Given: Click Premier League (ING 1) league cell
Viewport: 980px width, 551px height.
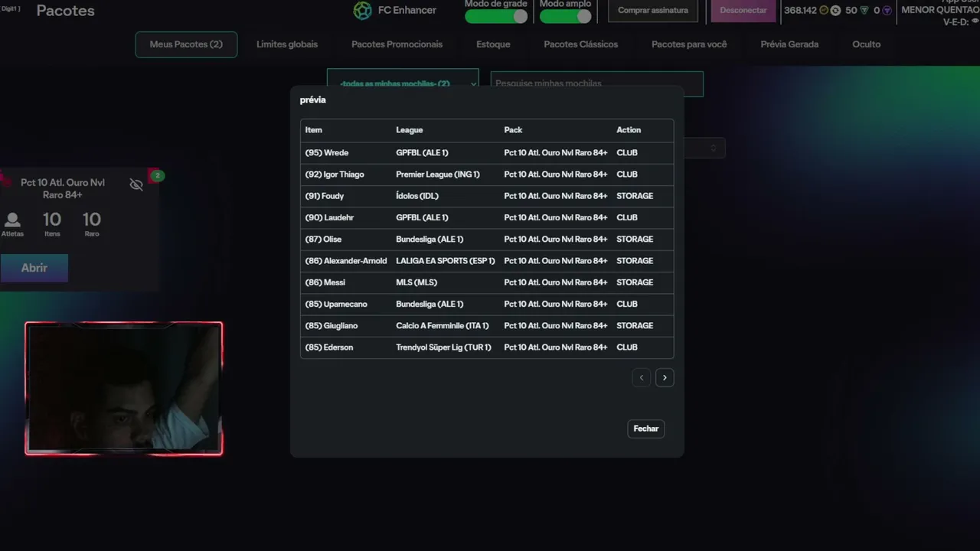Looking at the screenshot, I should pos(438,174).
